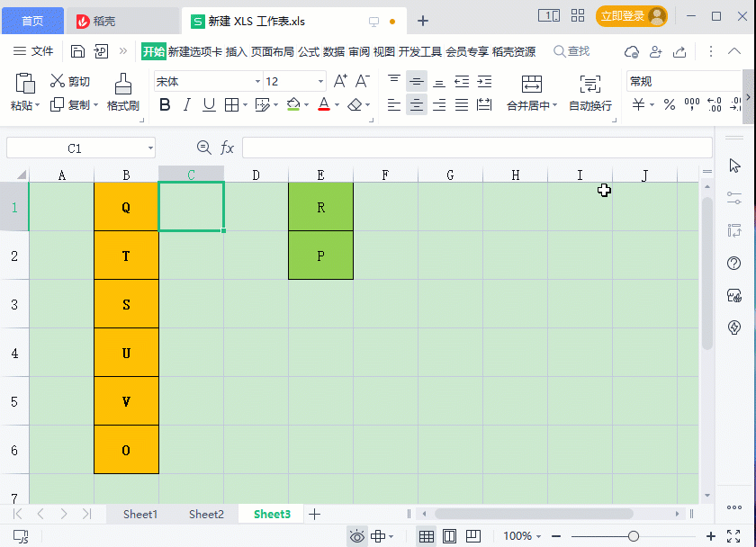Click the formula bar input field

[x=477, y=148]
